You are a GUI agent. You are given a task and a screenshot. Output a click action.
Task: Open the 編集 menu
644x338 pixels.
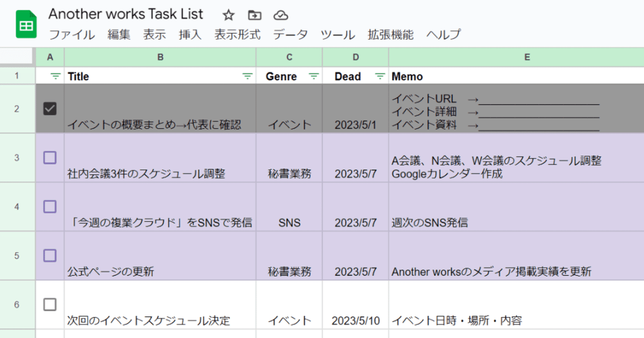pyautogui.click(x=119, y=35)
